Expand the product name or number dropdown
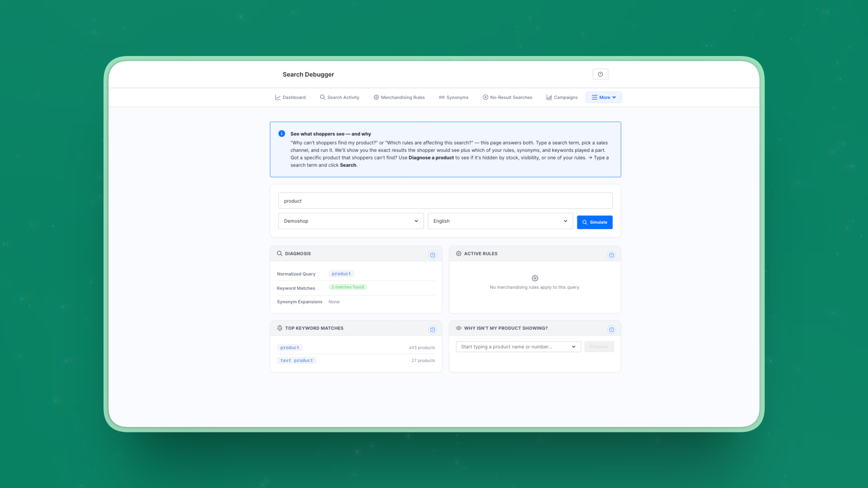The height and width of the screenshot is (488, 868). tap(518, 347)
